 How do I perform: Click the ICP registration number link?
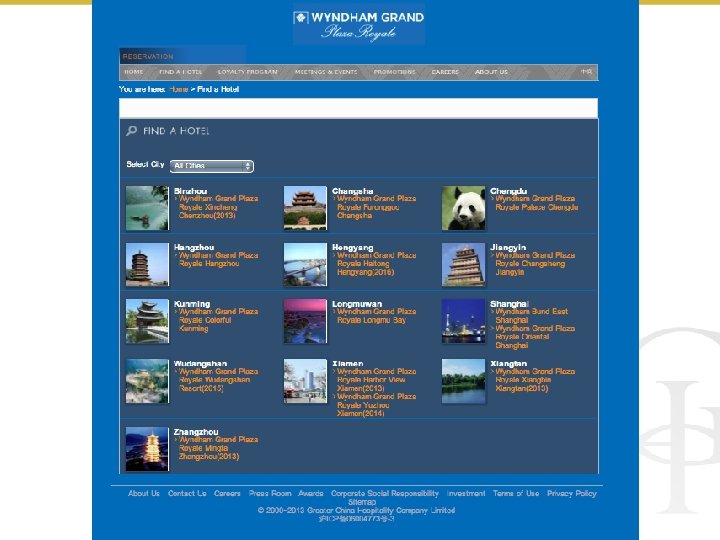point(356,519)
